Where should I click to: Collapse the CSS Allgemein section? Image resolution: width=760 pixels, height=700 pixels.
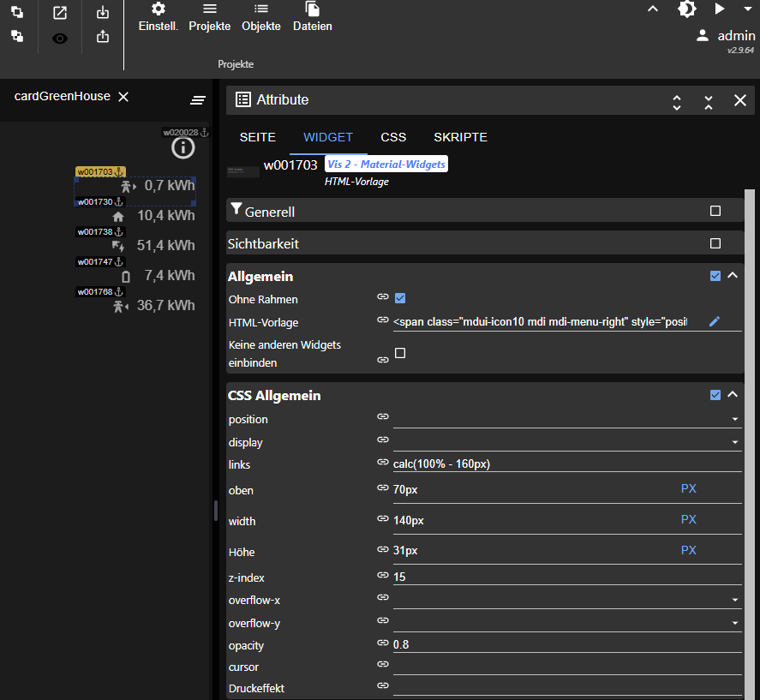[733, 395]
